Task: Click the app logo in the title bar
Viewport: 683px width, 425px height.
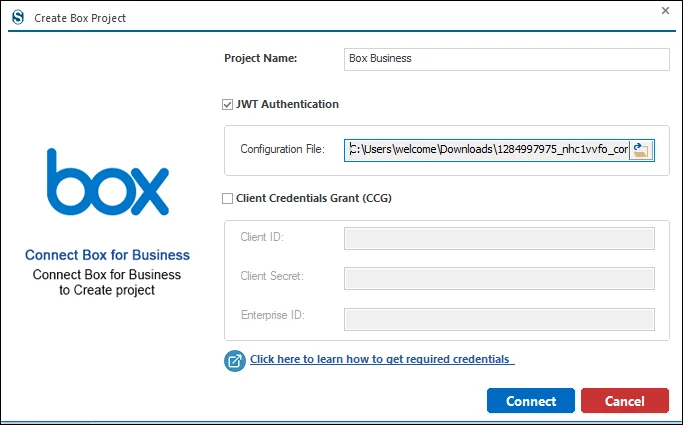Action: (x=18, y=18)
